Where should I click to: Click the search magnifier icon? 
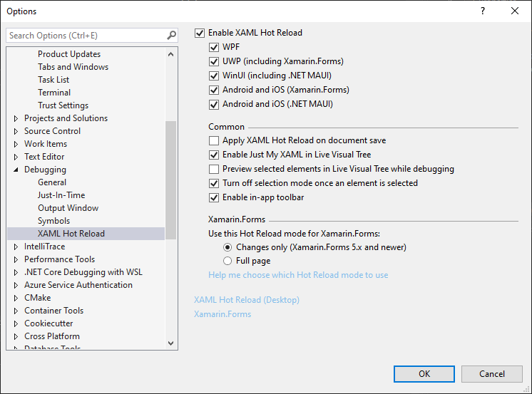click(x=171, y=35)
